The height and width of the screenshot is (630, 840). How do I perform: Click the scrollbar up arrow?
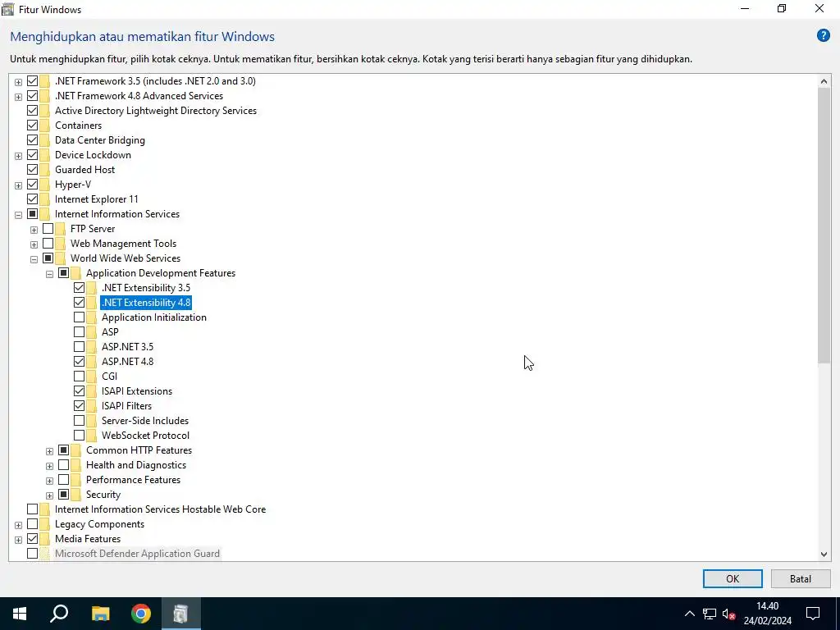point(824,81)
